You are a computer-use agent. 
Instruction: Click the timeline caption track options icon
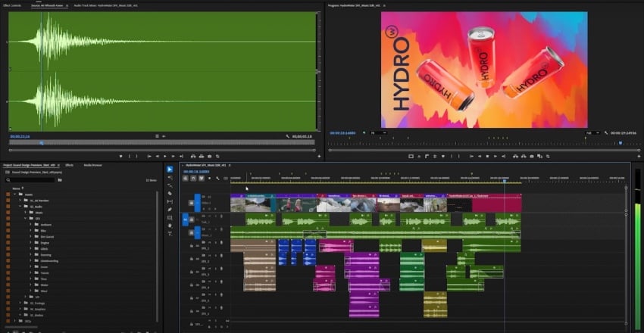226,179
